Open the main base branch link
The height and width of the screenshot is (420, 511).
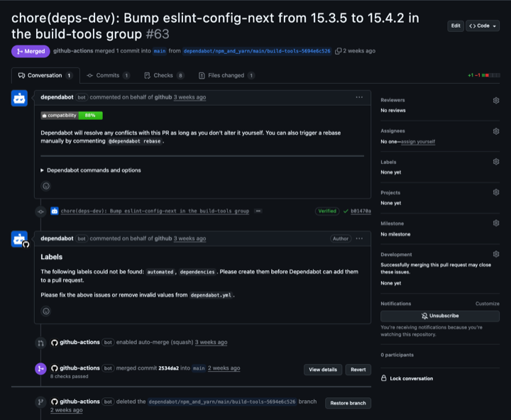click(160, 51)
